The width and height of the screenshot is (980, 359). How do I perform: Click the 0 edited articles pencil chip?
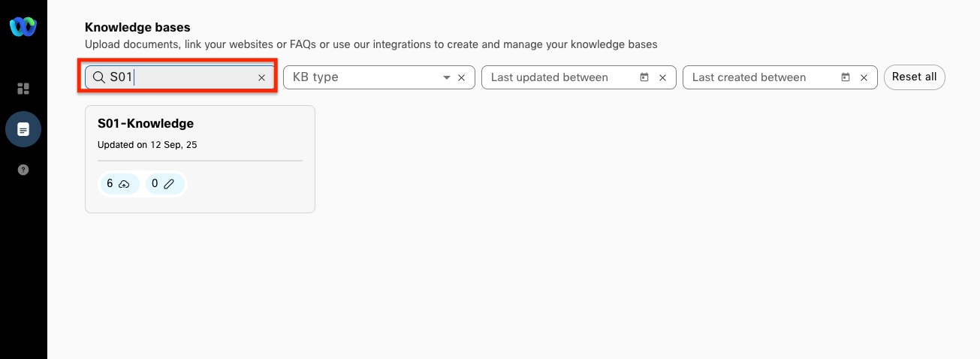[x=164, y=183]
